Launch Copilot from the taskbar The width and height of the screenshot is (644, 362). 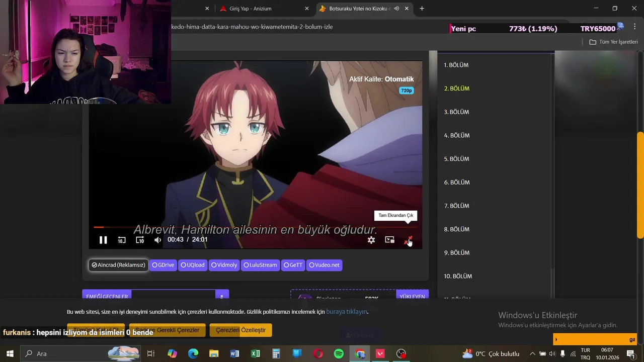click(172, 353)
